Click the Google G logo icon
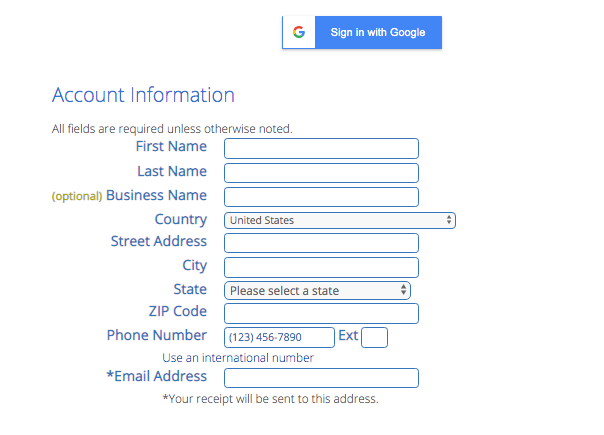The image size is (604, 435). point(299,32)
